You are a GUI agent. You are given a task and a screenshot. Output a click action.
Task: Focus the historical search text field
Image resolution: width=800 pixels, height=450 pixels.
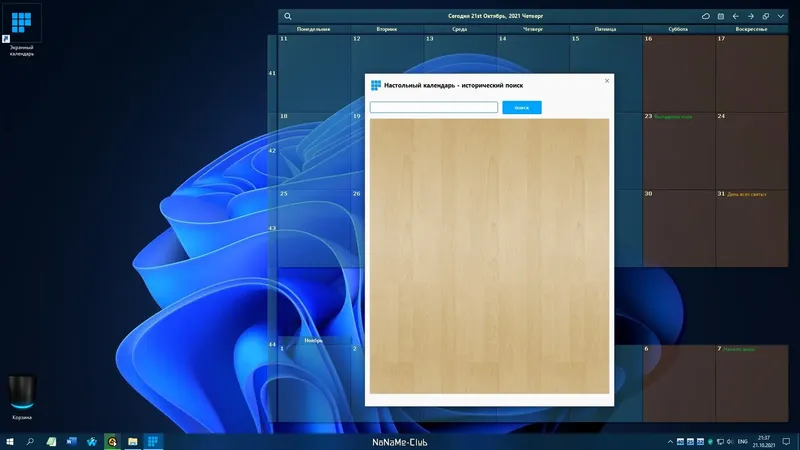(434, 107)
